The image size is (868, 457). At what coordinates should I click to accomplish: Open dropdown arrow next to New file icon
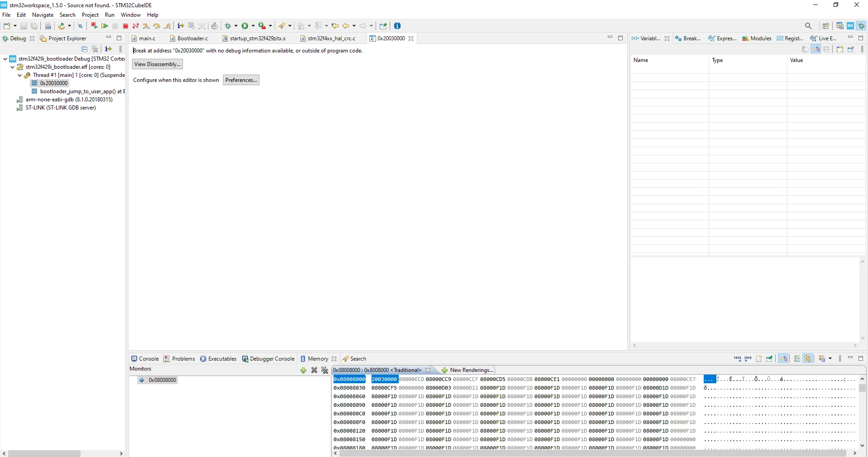[15, 26]
